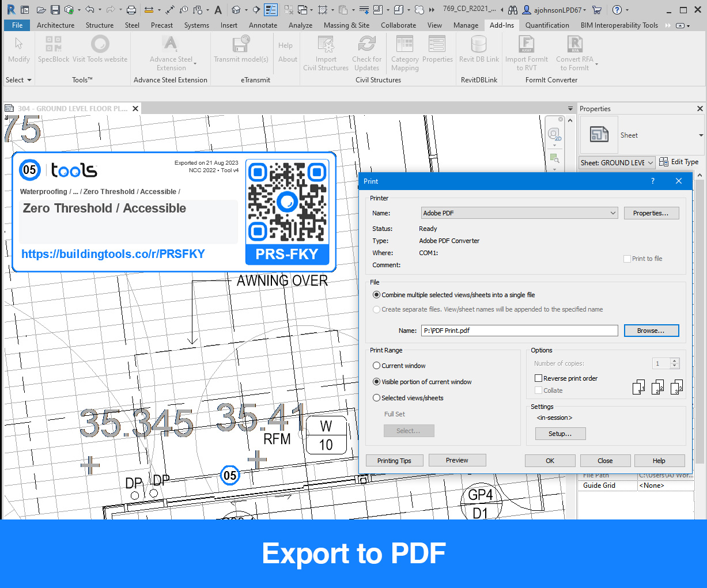The height and width of the screenshot is (588, 707).
Task: Click OK in the Print dialog
Action: click(x=550, y=461)
